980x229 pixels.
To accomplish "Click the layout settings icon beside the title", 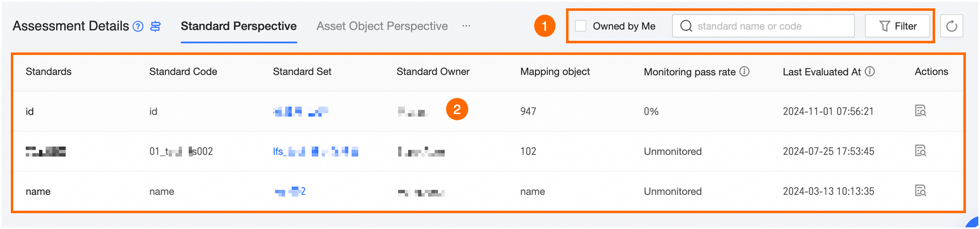I will click(x=155, y=26).
